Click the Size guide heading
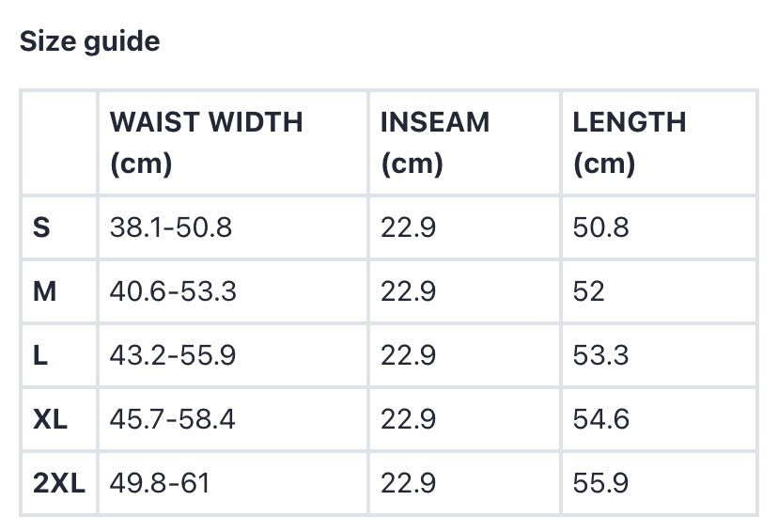Screen dimensions: 778x532 [x=90, y=41]
